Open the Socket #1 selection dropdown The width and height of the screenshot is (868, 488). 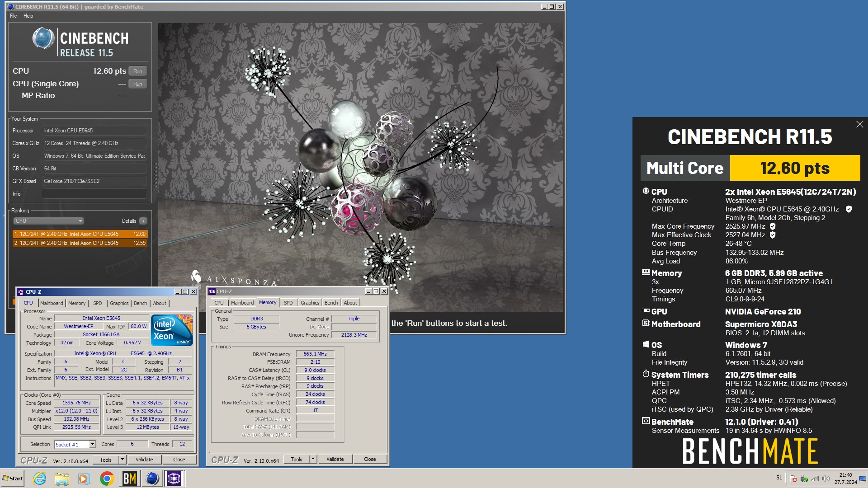(75, 445)
